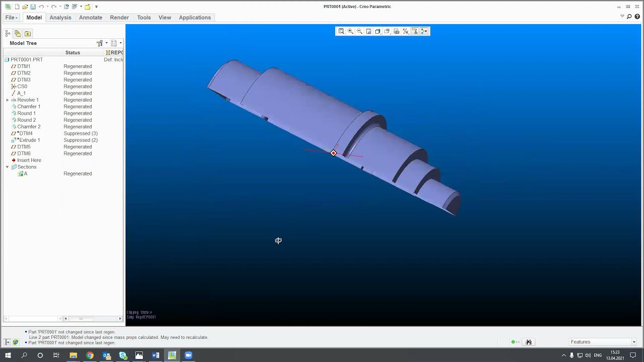Save the model with the Save icon
This screenshot has width=644, height=362.
click(33, 7)
